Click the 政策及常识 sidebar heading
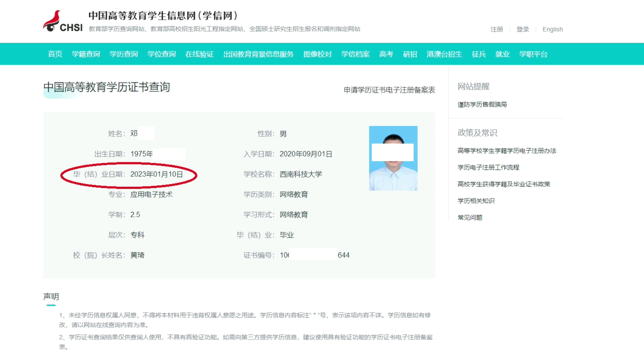Viewport: 644px width, 362px height. click(477, 133)
